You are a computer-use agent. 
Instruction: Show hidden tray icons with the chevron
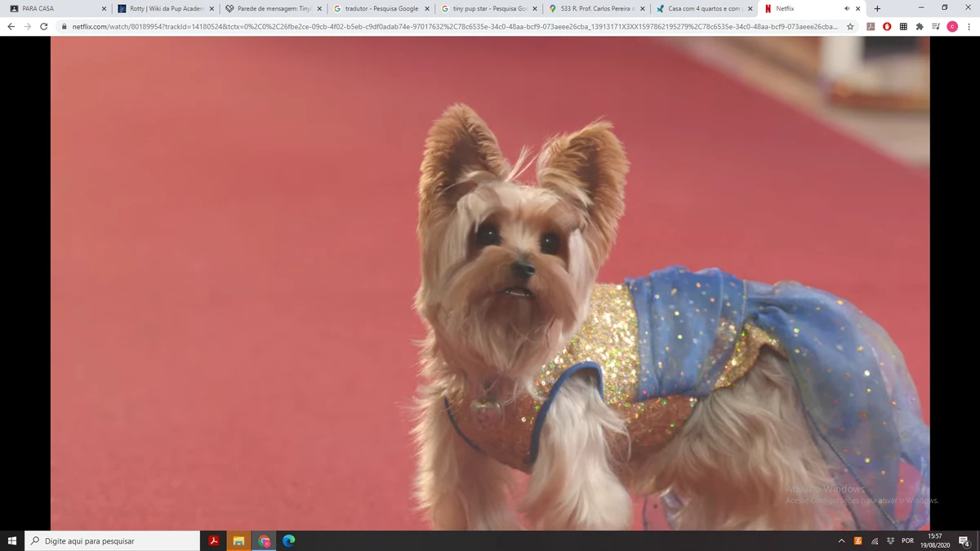click(x=841, y=540)
